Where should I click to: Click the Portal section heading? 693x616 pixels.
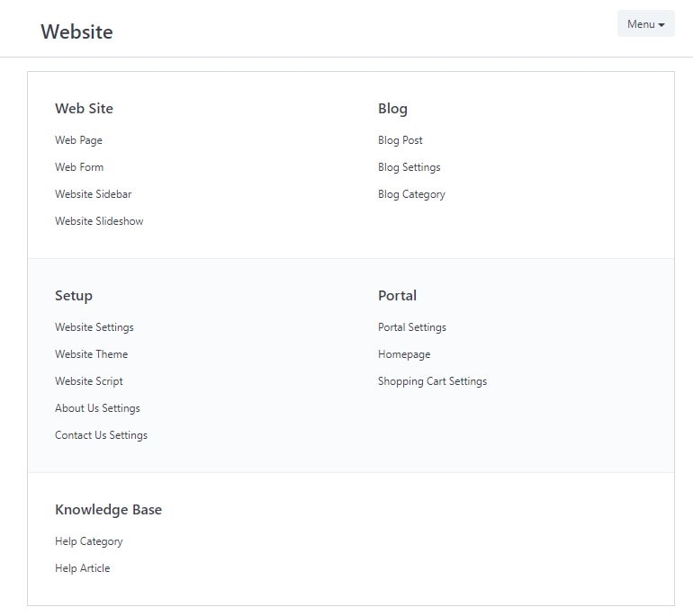pyautogui.click(x=397, y=296)
